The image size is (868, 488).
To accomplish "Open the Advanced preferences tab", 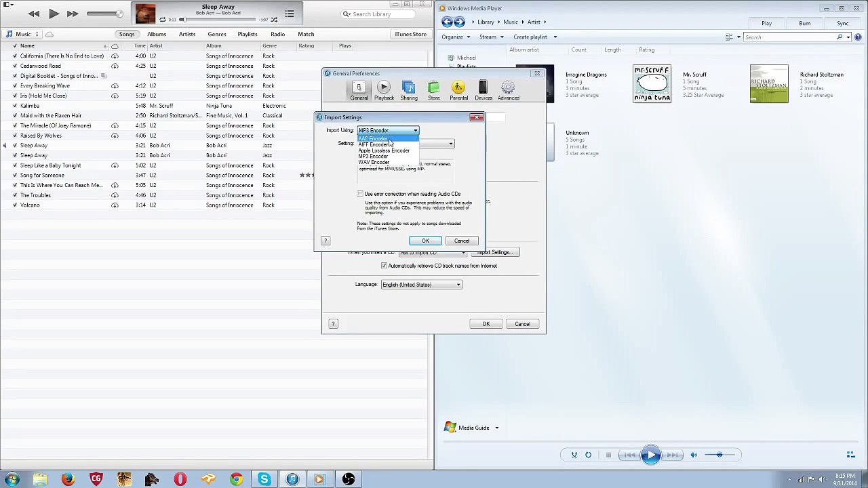I will click(509, 90).
